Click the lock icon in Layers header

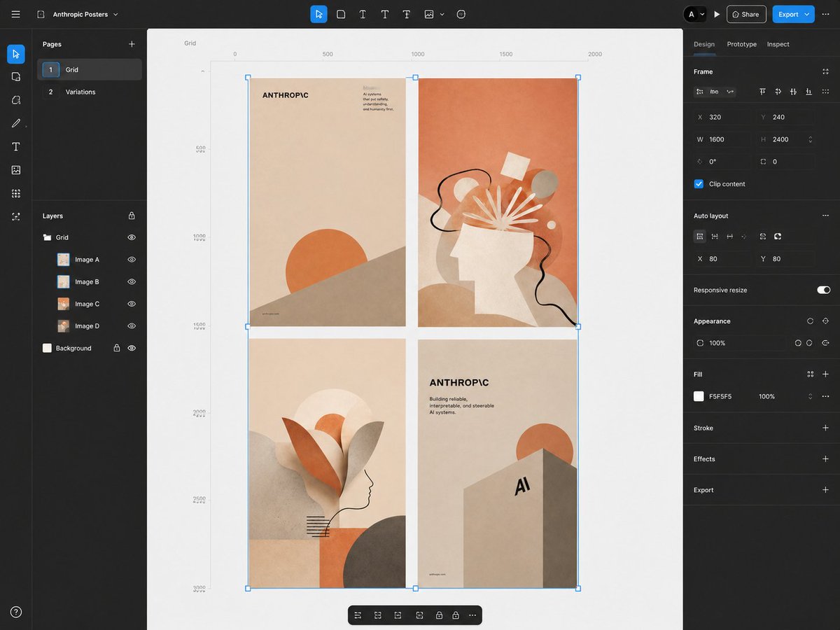[x=132, y=216]
